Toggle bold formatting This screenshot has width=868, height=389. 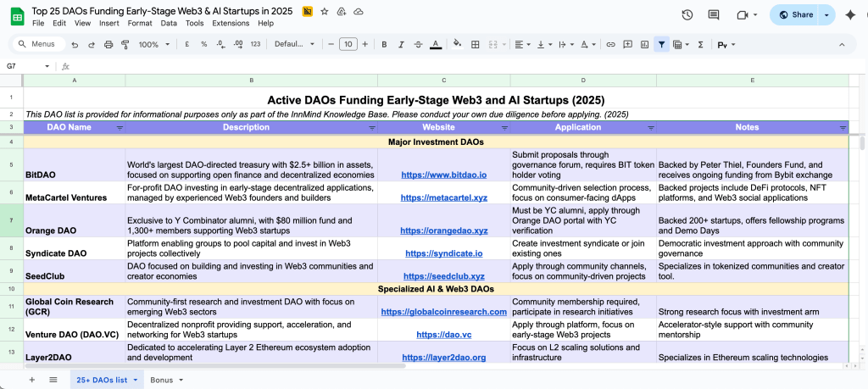click(x=384, y=44)
